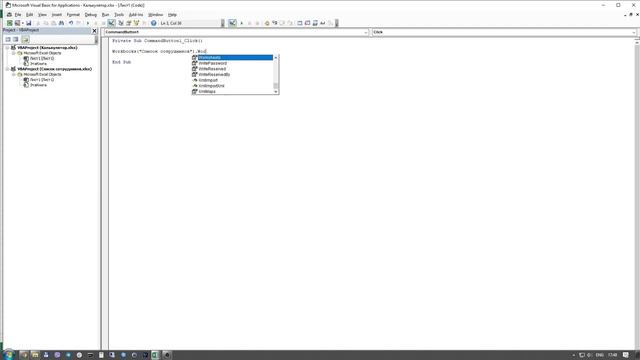Click the End Sub code line
Viewport: 640px width, 360px height.
(x=122, y=62)
